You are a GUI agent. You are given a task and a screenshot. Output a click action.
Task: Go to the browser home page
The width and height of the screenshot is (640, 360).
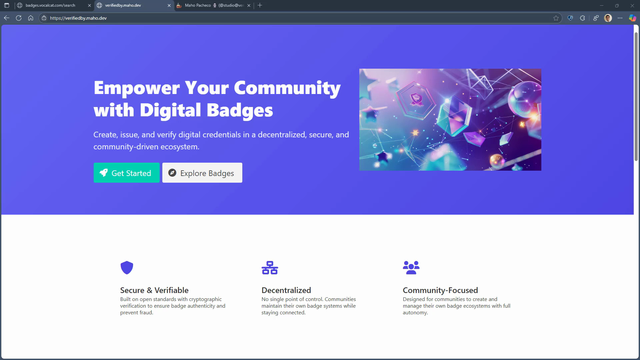tap(31, 18)
